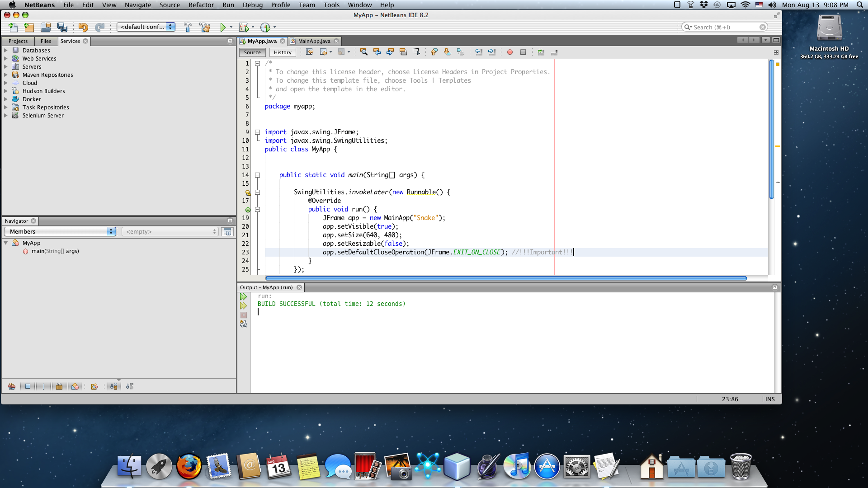Click Next Bookmark icon
The height and width of the screenshot is (488, 868).
click(447, 52)
